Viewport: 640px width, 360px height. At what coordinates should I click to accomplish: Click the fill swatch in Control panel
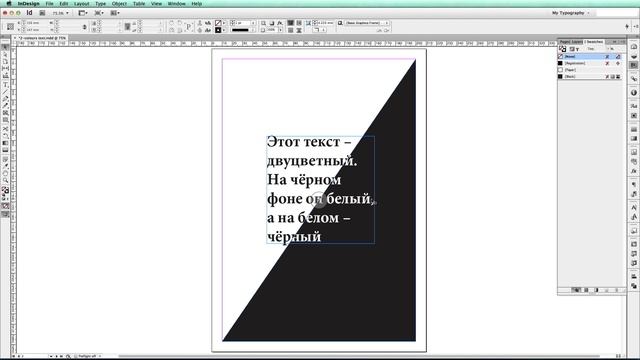[218, 23]
